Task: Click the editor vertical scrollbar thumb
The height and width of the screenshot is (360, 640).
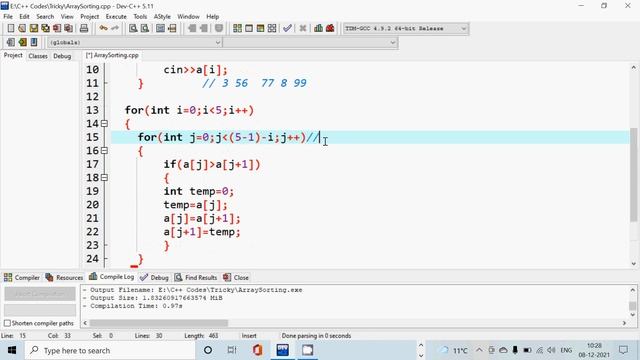Action: (633, 175)
